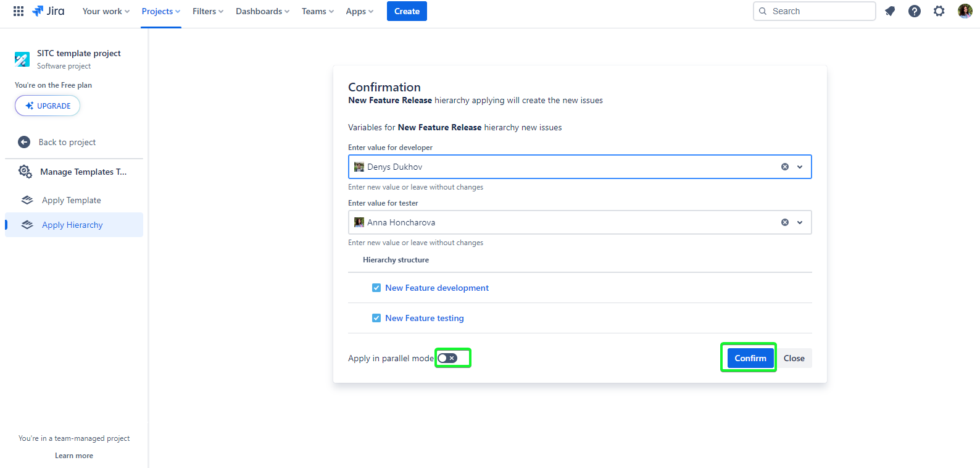
Task: Clear the Denys Dukhov developer value
Action: tap(785, 167)
